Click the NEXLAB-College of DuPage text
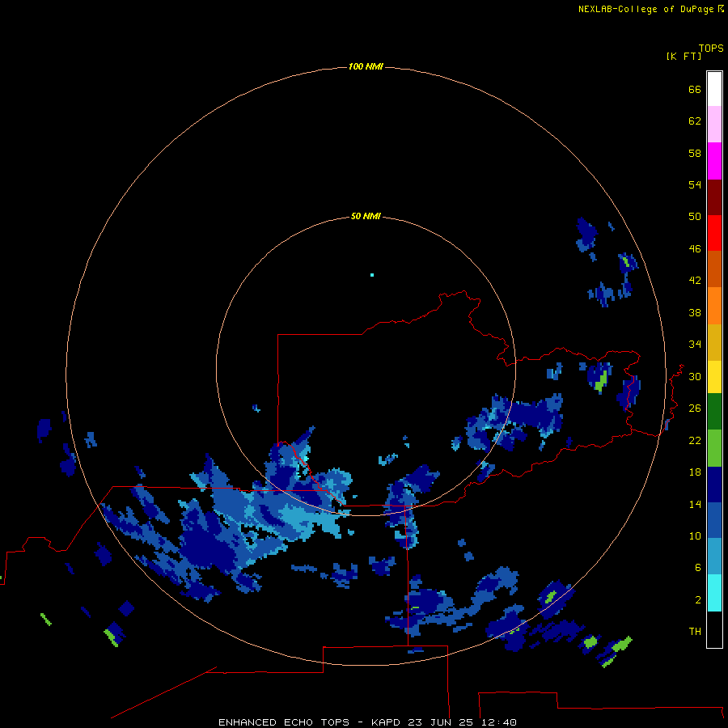The height and width of the screenshot is (728, 728). click(x=645, y=9)
